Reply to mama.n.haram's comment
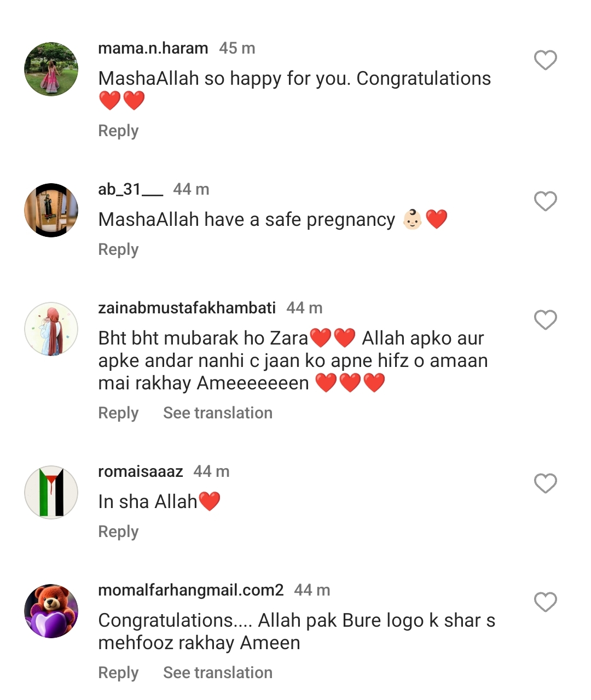 (x=118, y=131)
